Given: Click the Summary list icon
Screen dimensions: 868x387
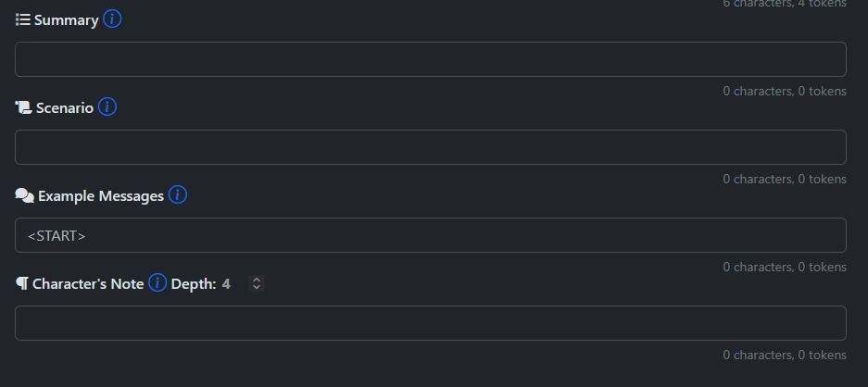Looking at the screenshot, I should click(x=23, y=20).
